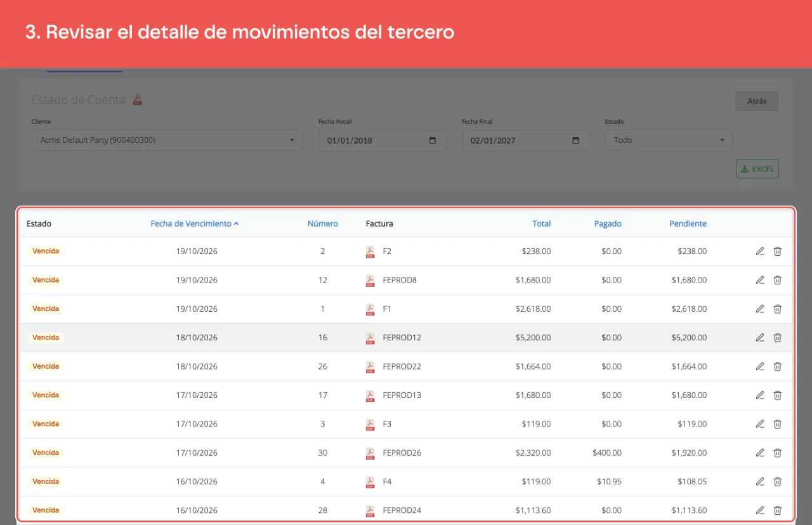Click the Estado column header

click(x=39, y=223)
